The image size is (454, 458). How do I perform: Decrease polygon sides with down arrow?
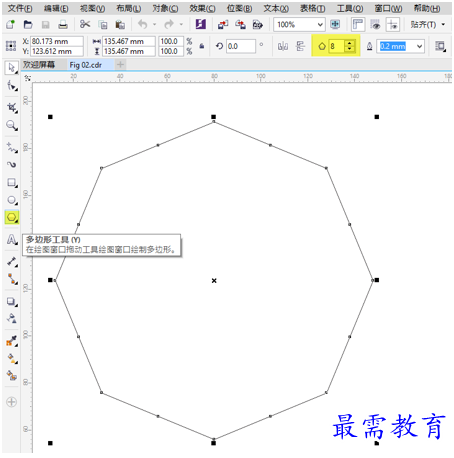(349, 49)
